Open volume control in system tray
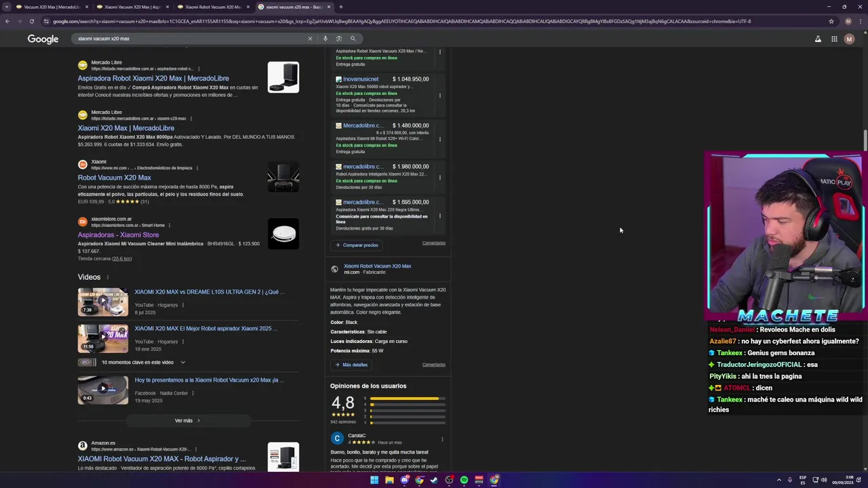This screenshot has width=868, height=488. (x=824, y=480)
